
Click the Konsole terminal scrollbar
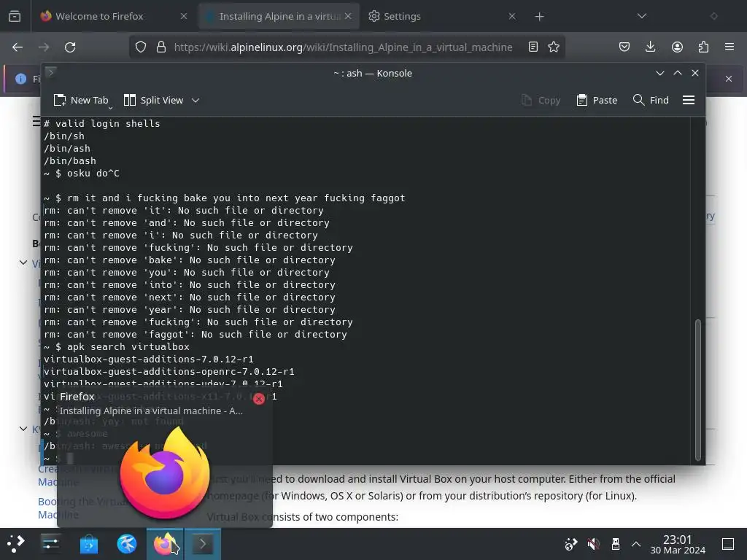pyautogui.click(x=698, y=389)
